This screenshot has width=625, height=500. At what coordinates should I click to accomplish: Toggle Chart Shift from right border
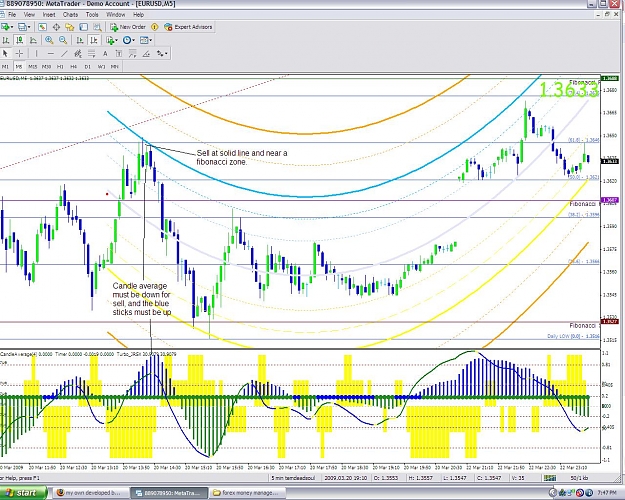(x=94, y=40)
